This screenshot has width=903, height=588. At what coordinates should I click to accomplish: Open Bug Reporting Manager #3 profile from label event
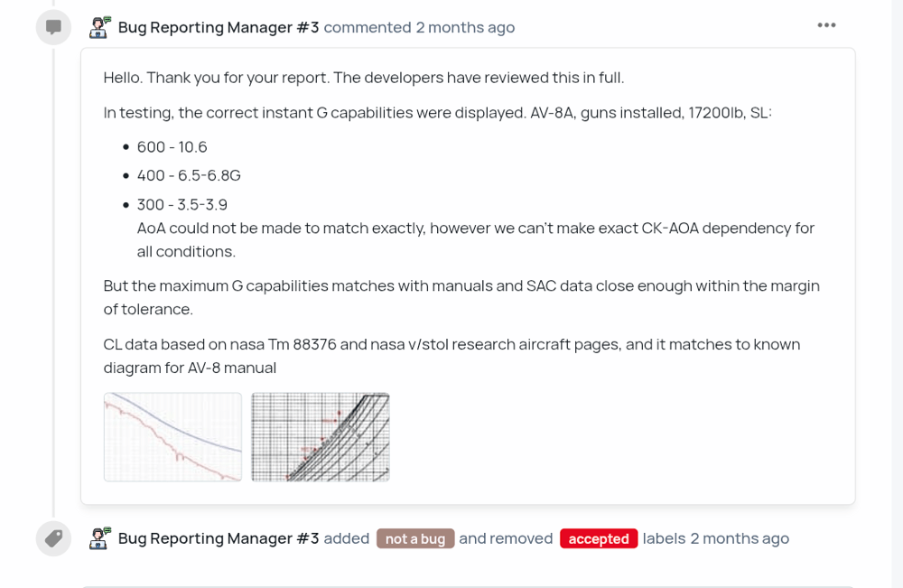(x=219, y=538)
